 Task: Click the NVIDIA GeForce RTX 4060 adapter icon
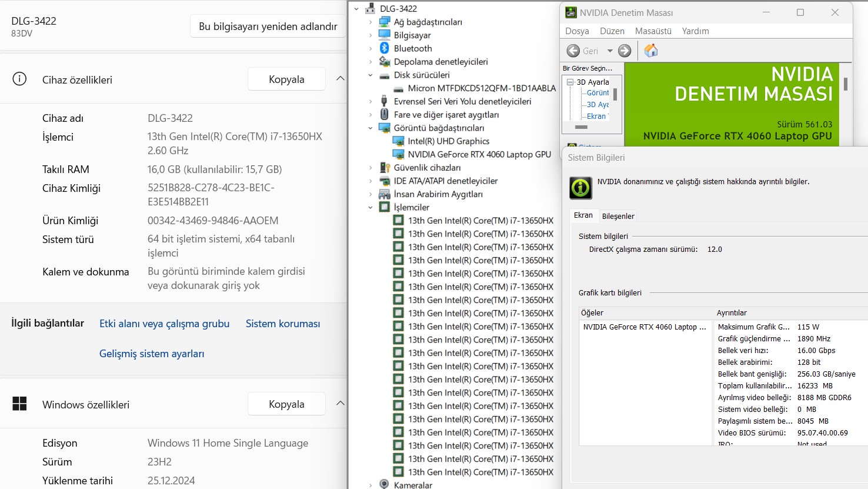pos(399,154)
